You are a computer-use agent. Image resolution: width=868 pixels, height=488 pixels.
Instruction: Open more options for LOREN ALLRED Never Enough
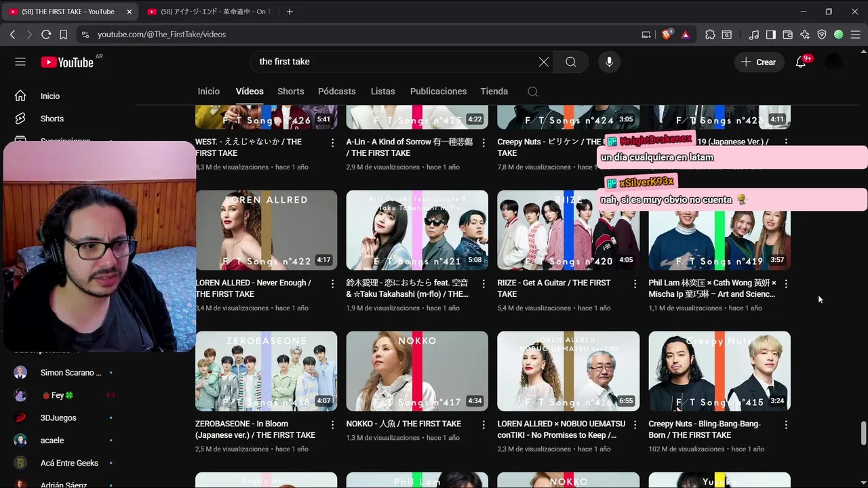(332, 283)
